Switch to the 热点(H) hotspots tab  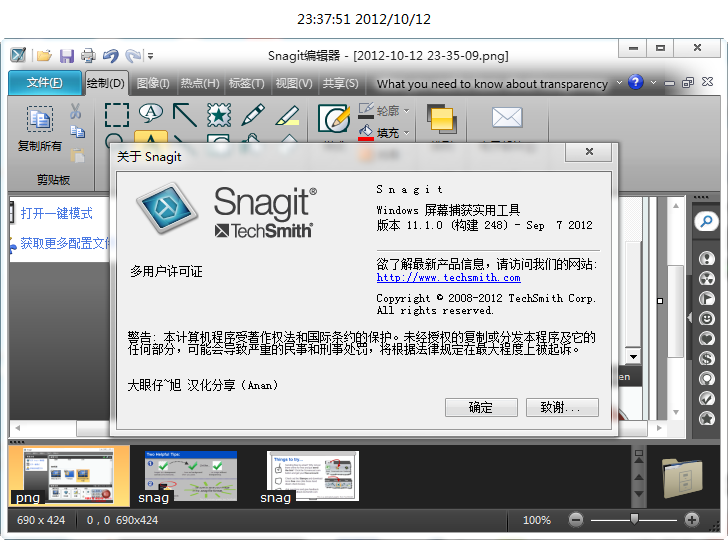(200, 84)
